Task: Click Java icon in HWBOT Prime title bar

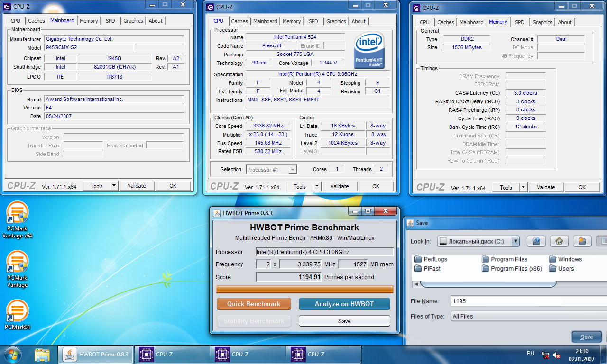Action: coord(217,213)
